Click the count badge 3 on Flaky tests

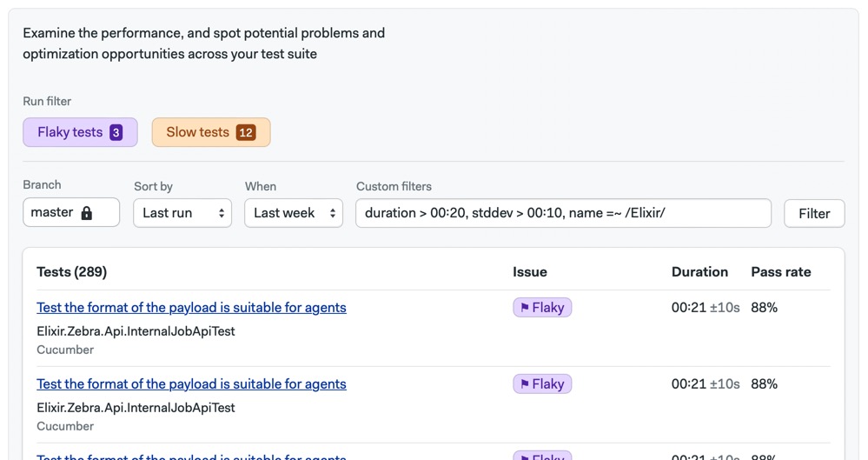116,132
